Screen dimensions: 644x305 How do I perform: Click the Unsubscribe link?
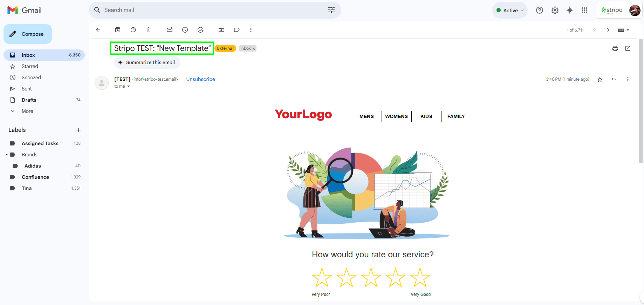200,79
